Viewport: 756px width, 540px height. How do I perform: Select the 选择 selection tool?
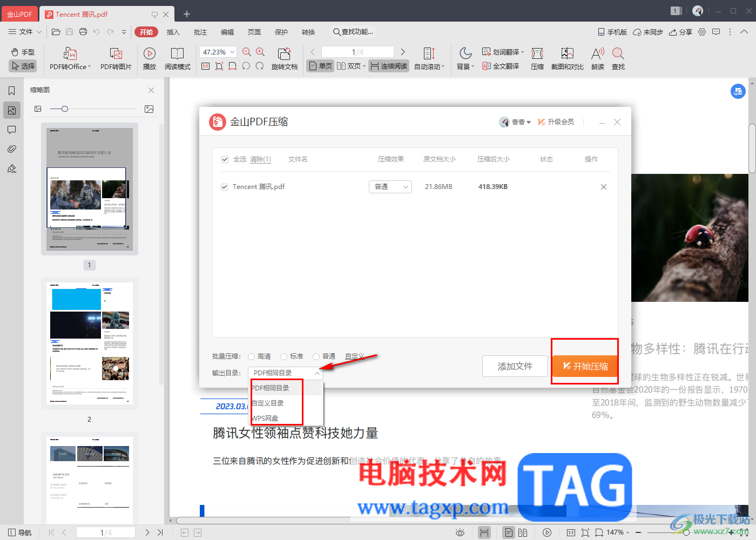click(23, 66)
